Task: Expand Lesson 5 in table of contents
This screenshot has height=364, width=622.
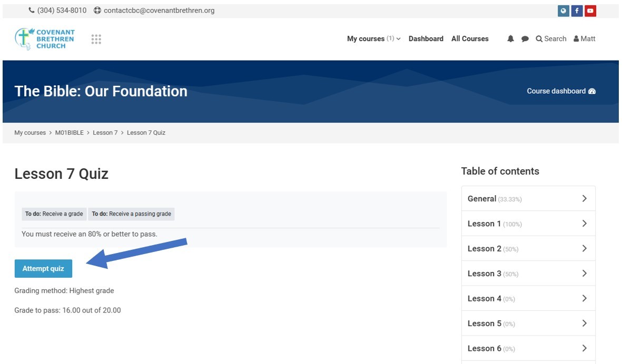Action: (x=528, y=323)
